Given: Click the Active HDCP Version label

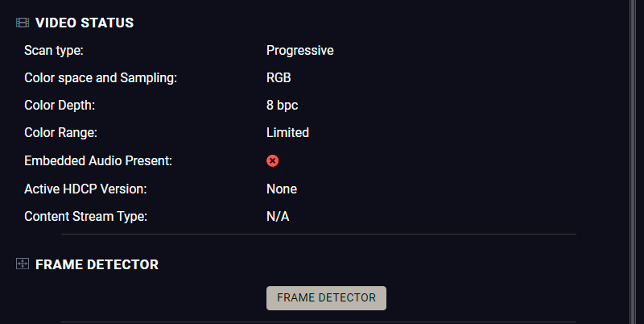Looking at the screenshot, I should point(85,189).
